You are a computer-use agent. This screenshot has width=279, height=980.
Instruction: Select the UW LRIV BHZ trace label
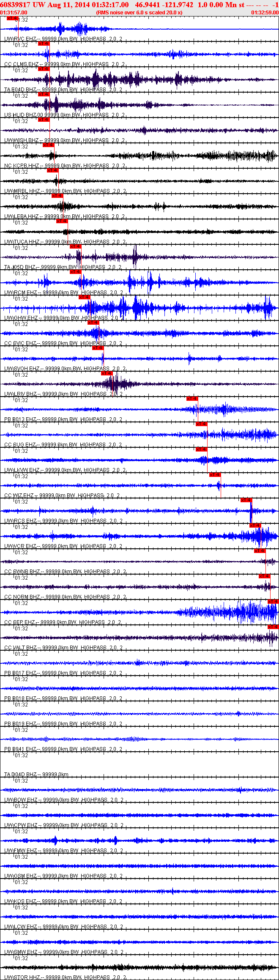tap(63, 394)
